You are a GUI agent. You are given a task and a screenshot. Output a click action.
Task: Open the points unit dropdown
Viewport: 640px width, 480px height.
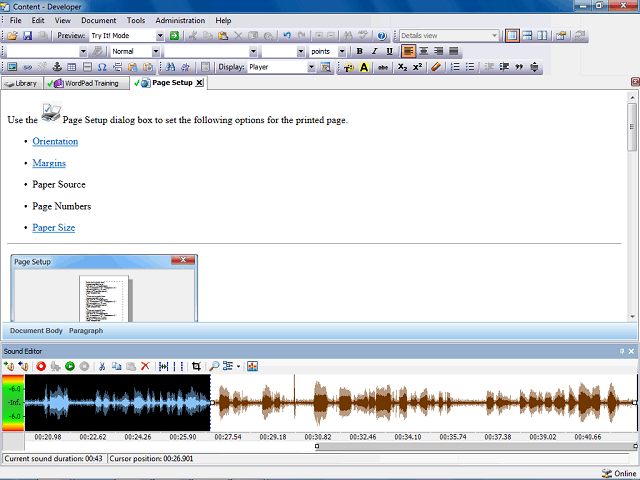tap(342, 51)
